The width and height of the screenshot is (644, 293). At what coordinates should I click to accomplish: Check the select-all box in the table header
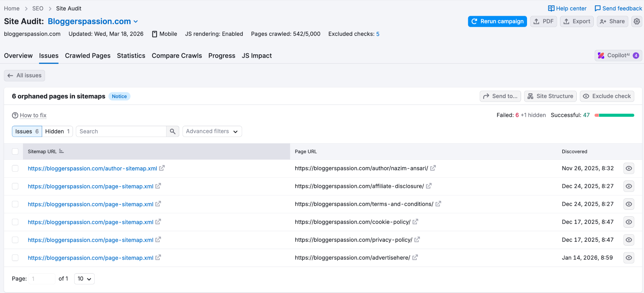pyautogui.click(x=15, y=151)
